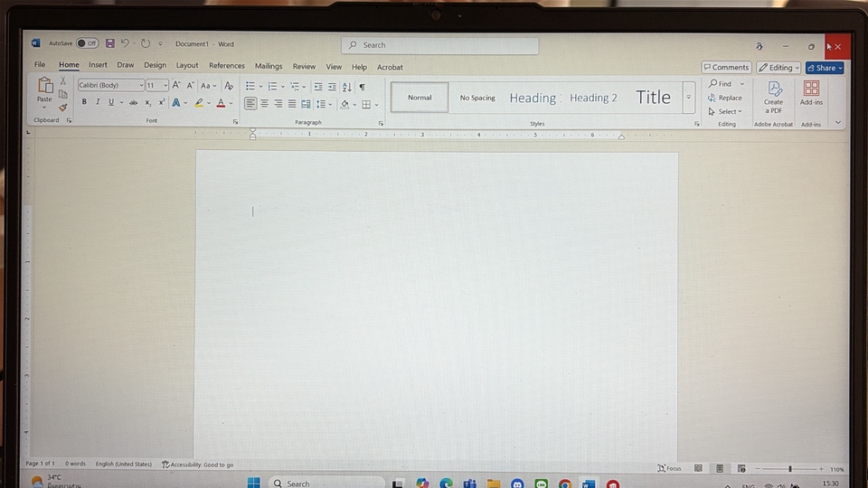The width and height of the screenshot is (868, 488).
Task: Clear all formatting with the eraser icon
Action: (x=229, y=86)
